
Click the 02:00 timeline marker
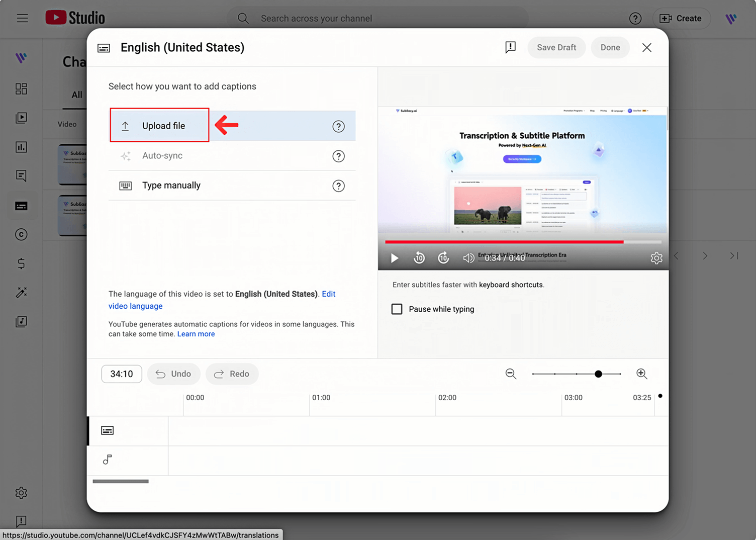(447, 397)
